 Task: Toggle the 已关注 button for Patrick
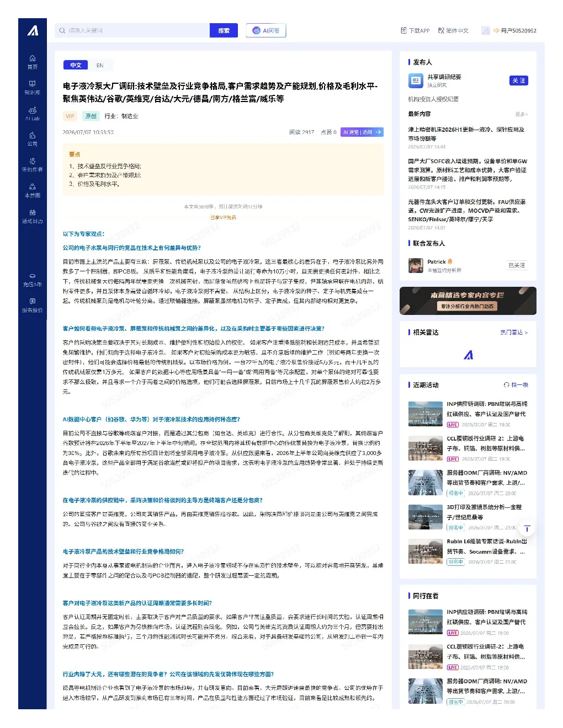[517, 265]
